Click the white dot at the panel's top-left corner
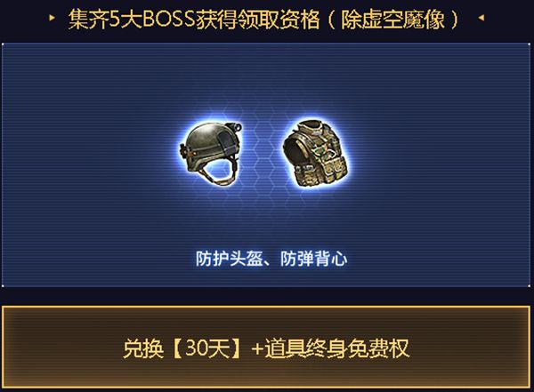Screen dimensions: 534x392 point(3,44)
